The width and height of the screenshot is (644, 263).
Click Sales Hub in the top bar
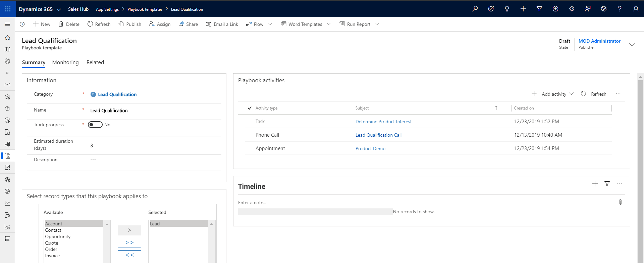click(x=78, y=9)
